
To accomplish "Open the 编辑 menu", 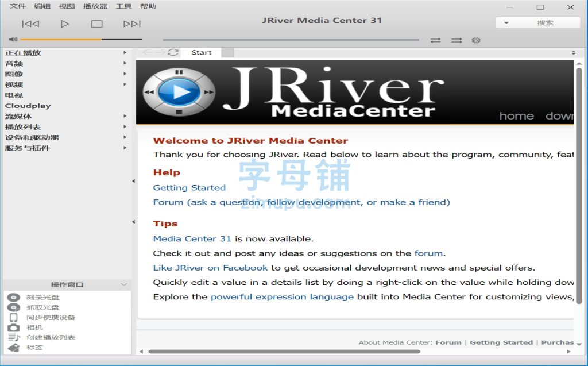I will pos(42,6).
